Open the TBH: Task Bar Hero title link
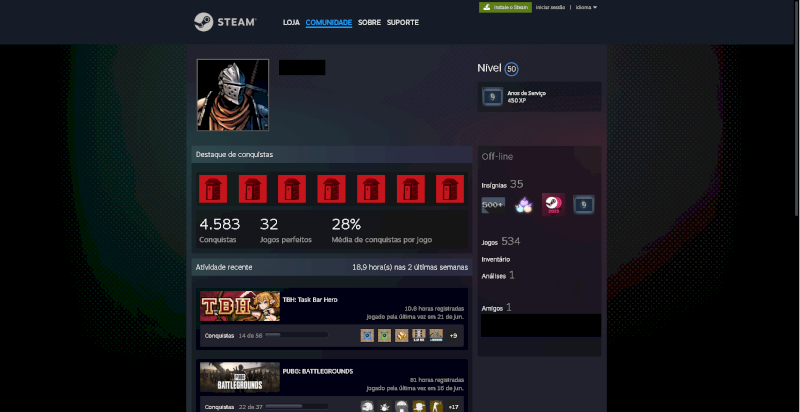 (x=310, y=300)
